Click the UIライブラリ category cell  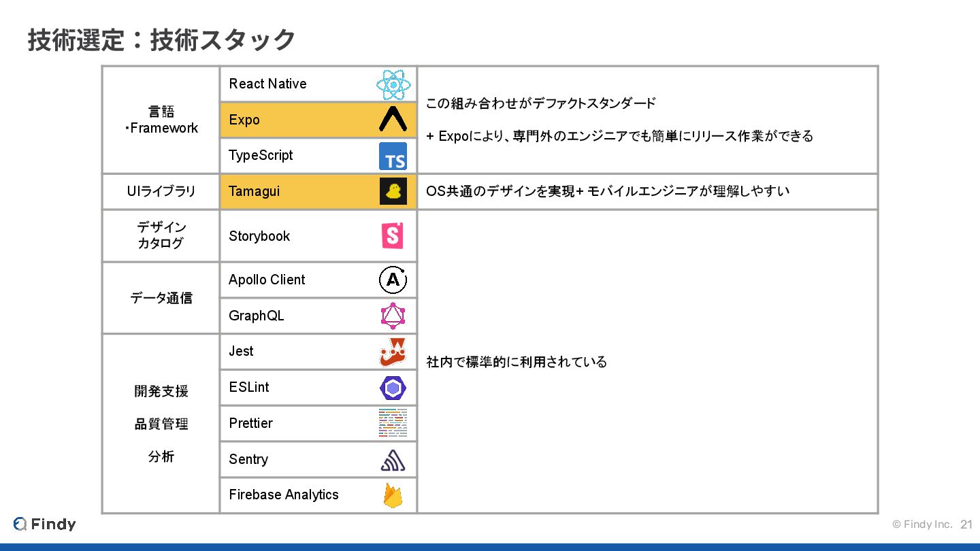[161, 191]
